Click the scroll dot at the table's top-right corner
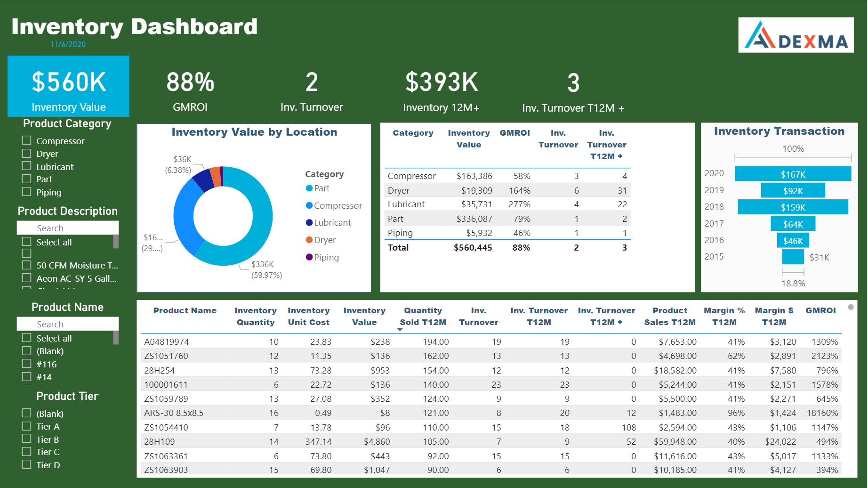The image size is (868, 488). tap(851, 306)
